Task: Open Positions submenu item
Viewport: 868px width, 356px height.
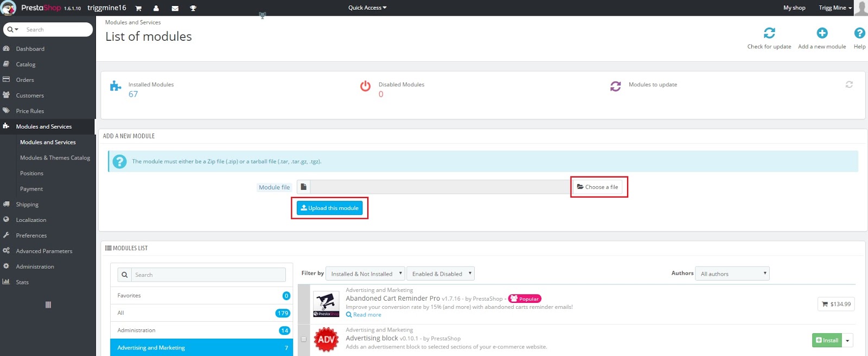Action: coord(31,174)
